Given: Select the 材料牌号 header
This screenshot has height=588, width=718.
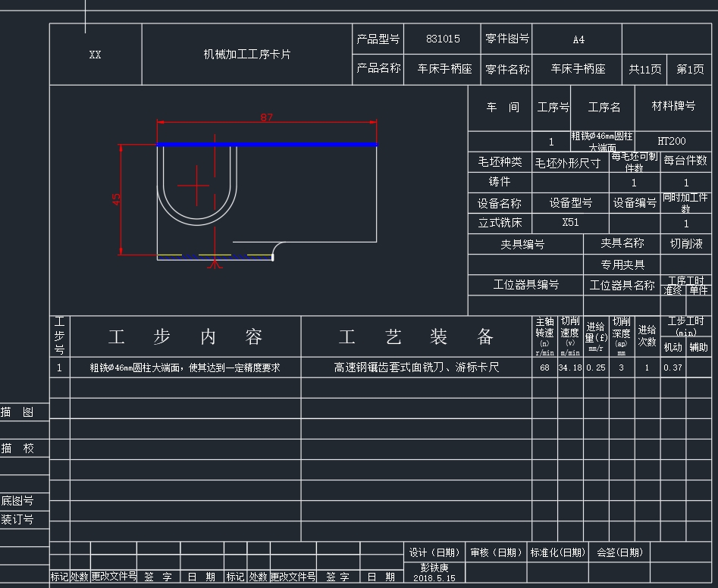Looking at the screenshot, I should tap(673, 106).
